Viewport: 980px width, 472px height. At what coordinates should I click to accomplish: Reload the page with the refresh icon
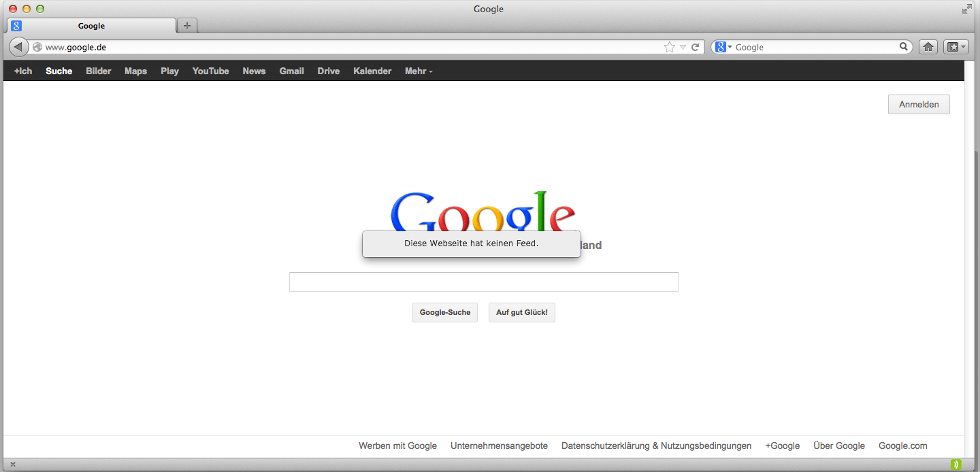point(695,47)
